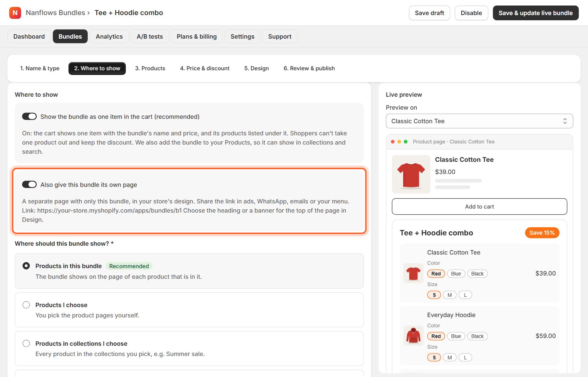Image resolution: width=588 pixels, height=377 pixels.
Task: Open the Settings tab
Action: tap(243, 36)
